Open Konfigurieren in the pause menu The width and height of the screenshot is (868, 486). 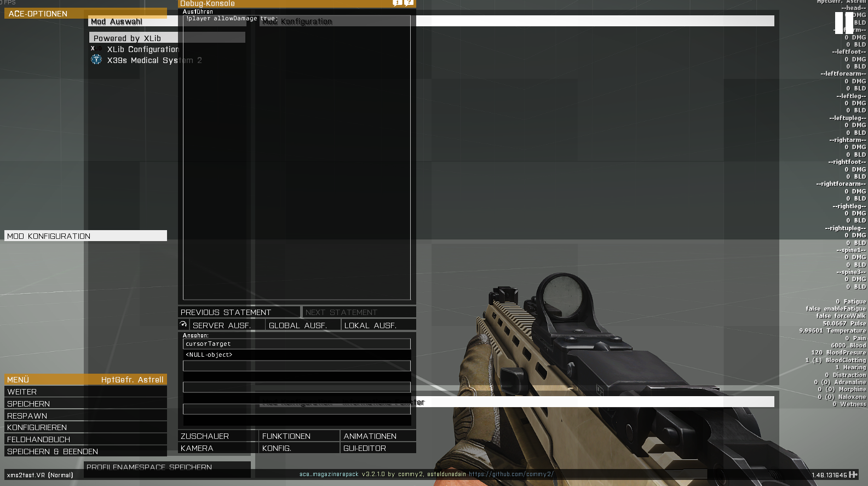(x=85, y=427)
